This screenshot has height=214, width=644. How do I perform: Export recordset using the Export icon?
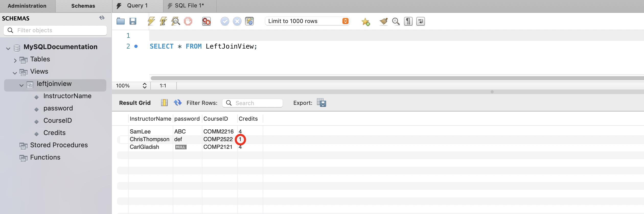(x=321, y=103)
